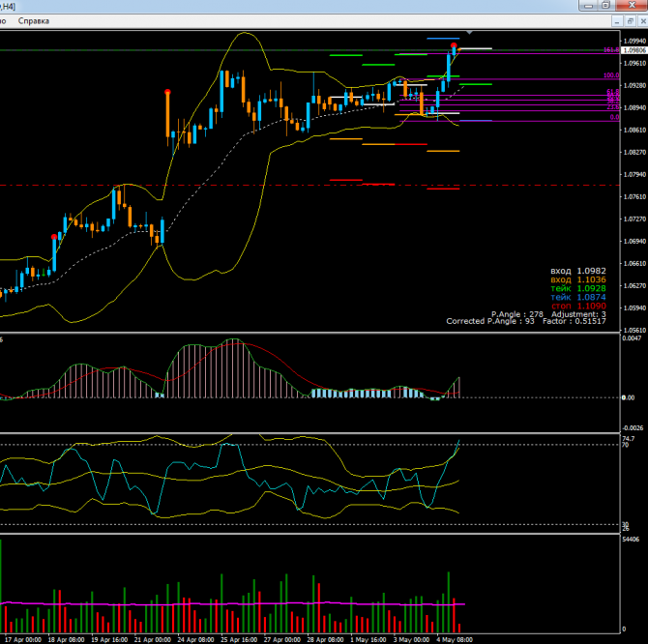The width and height of the screenshot is (648, 644).
Task: Click the Fibonacci 161.8 level label
Action: pyautogui.click(x=611, y=50)
